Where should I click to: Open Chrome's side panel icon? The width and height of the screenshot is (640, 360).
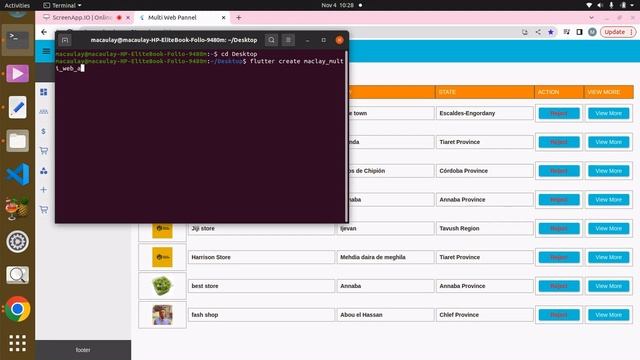click(579, 32)
